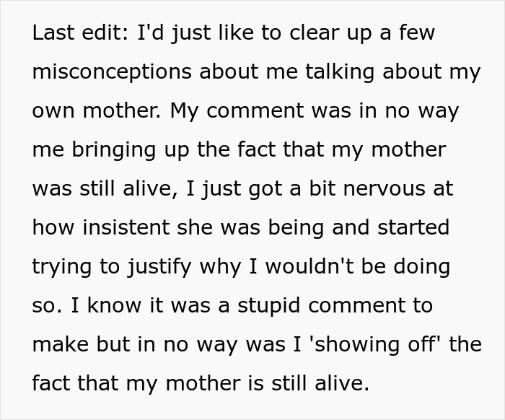Image resolution: width=505 pixels, height=420 pixels.
Task: Click the word 'started'
Action: pos(413,227)
